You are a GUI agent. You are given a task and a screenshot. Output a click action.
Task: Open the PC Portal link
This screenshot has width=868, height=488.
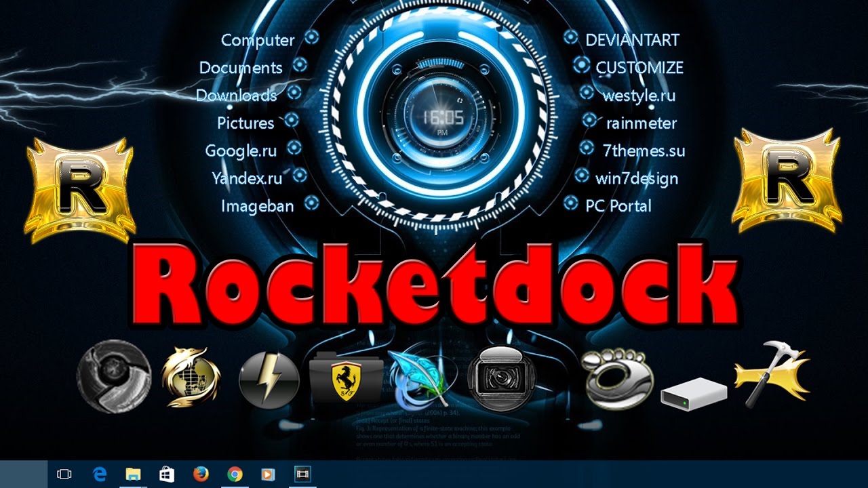click(618, 206)
